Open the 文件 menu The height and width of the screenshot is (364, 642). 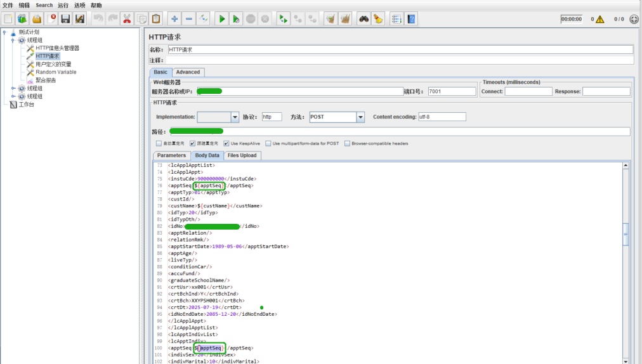click(x=8, y=5)
